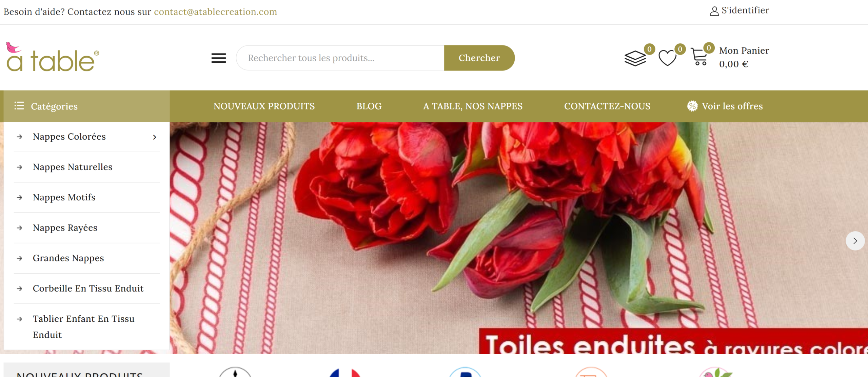Image resolution: width=868 pixels, height=377 pixels.
Task: Click the user account icon
Action: click(714, 11)
